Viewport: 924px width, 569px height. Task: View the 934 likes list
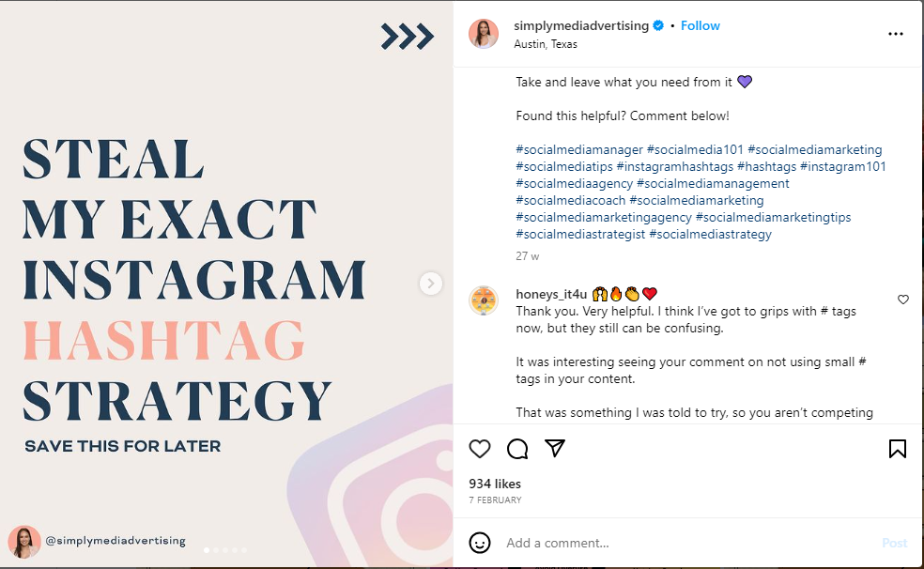coord(495,484)
